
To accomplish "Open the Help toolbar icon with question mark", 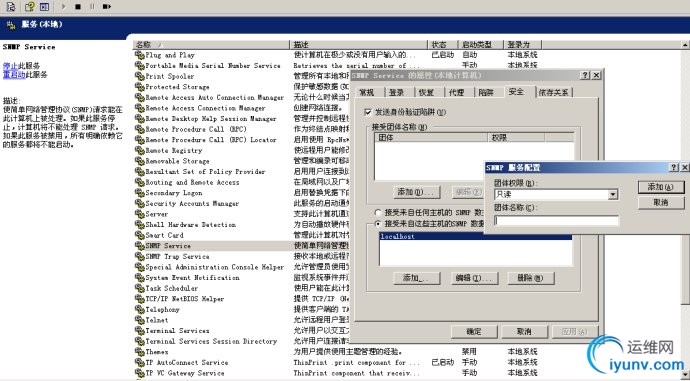I will pyautogui.click(x=29, y=7).
